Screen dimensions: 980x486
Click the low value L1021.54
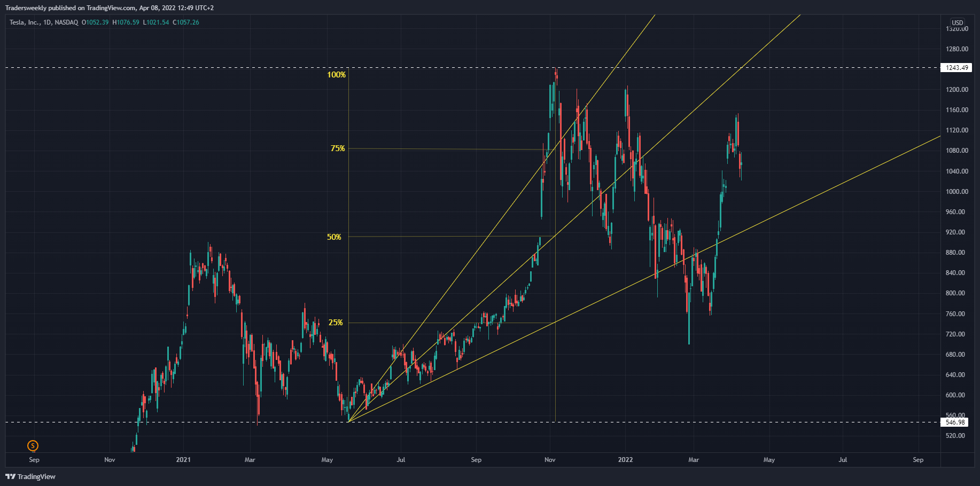(156, 22)
